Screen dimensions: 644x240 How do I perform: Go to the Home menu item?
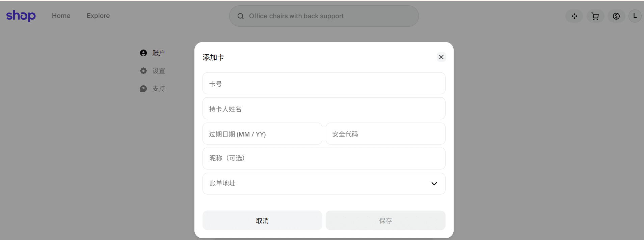(61, 16)
